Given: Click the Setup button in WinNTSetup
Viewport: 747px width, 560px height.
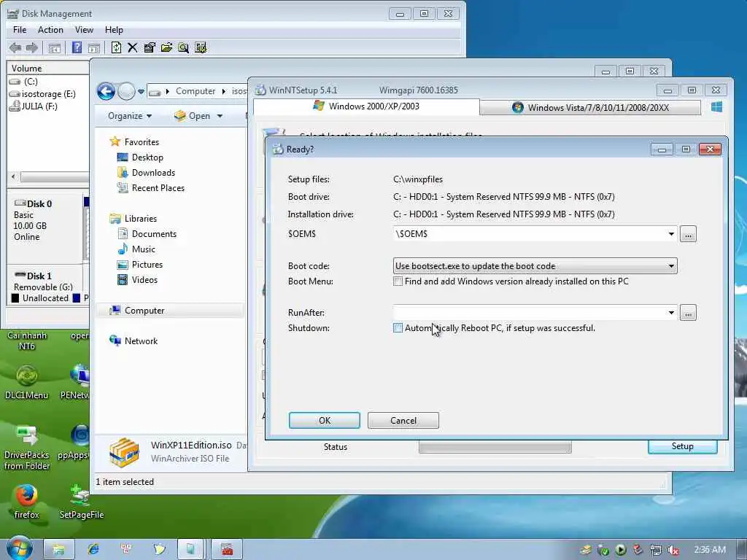Looking at the screenshot, I should tap(682, 446).
